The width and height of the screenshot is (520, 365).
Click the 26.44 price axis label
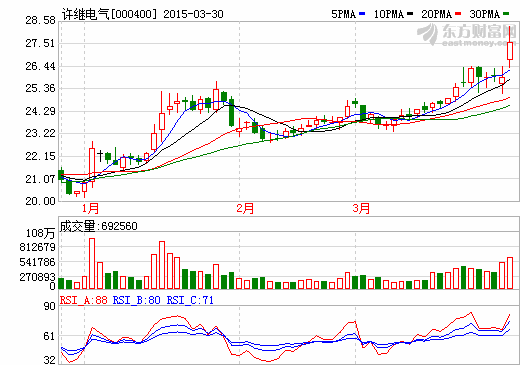pyautogui.click(x=40, y=66)
